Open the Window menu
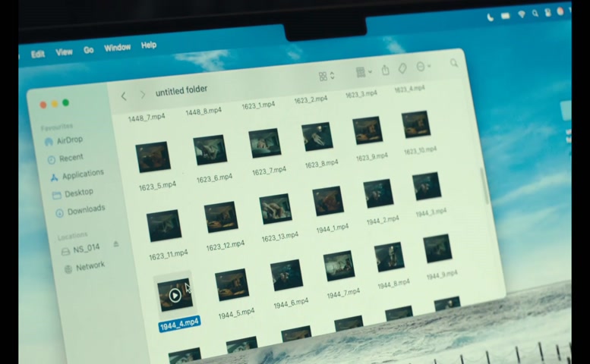 click(117, 48)
